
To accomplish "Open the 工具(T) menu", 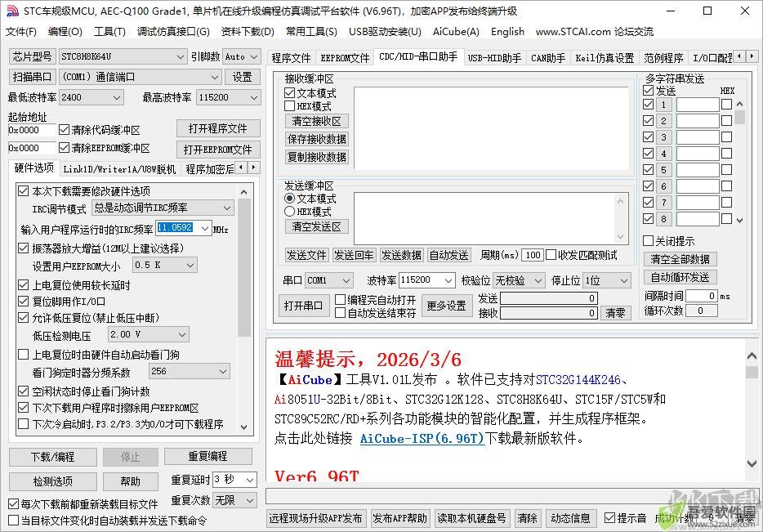I will (109, 32).
